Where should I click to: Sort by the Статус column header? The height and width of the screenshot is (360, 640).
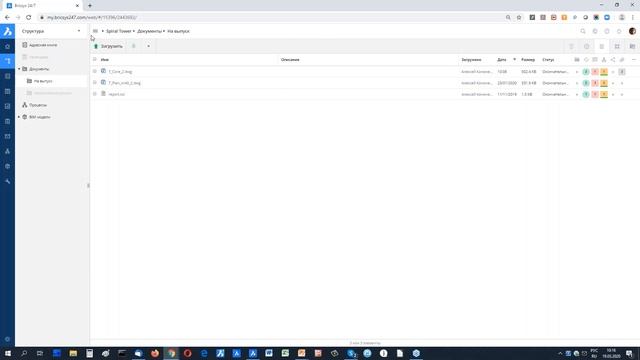pyautogui.click(x=548, y=60)
